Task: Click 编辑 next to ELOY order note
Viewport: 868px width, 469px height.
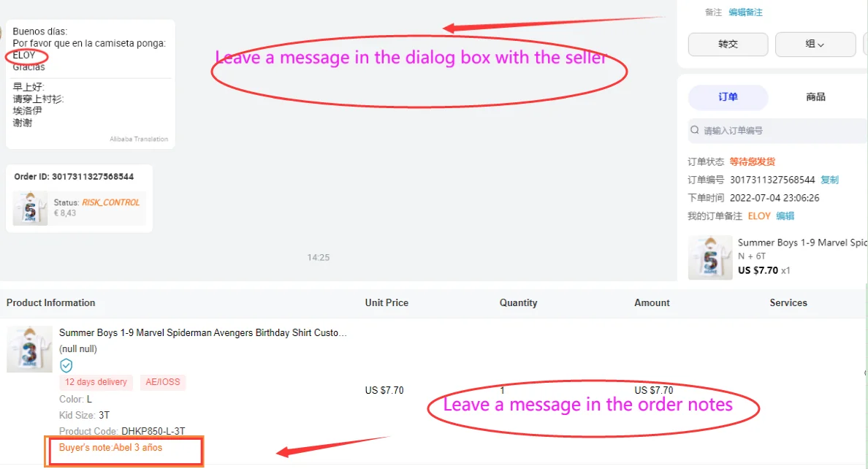Action: pyautogui.click(x=785, y=216)
